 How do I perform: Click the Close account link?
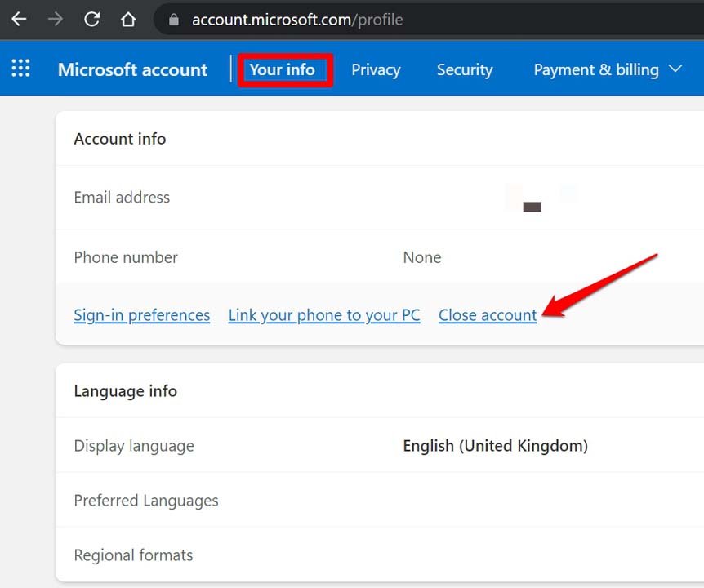(488, 315)
